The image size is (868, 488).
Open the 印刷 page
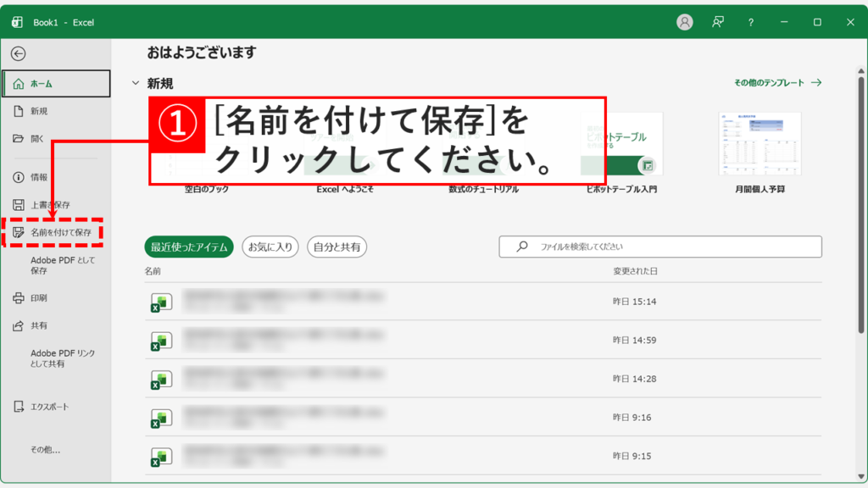[x=39, y=298]
